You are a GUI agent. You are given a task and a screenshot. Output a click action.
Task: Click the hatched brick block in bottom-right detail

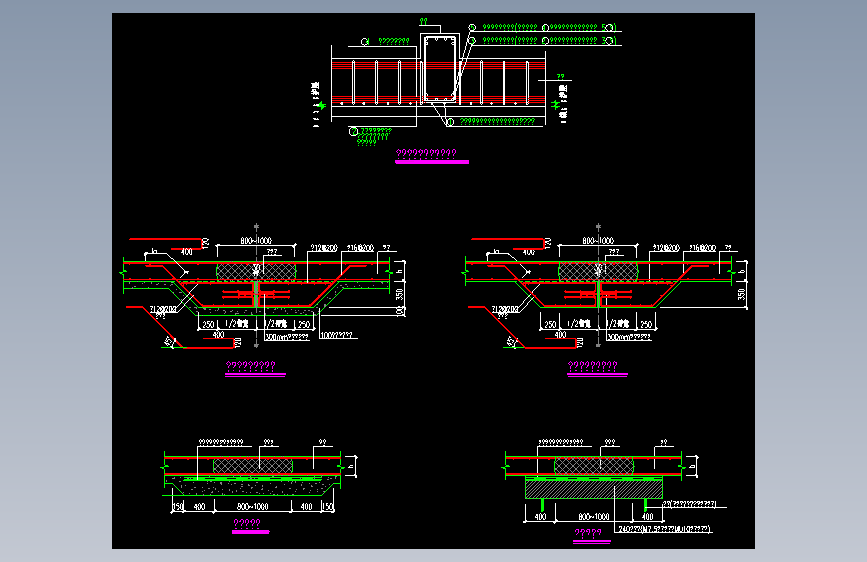(594, 489)
